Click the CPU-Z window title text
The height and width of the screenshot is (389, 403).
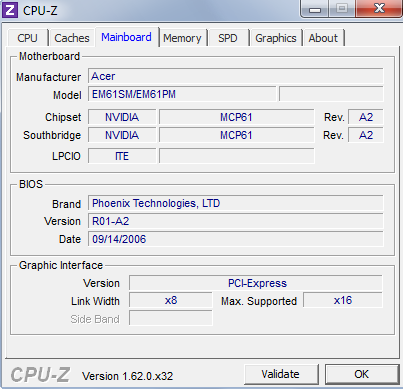click(40, 10)
